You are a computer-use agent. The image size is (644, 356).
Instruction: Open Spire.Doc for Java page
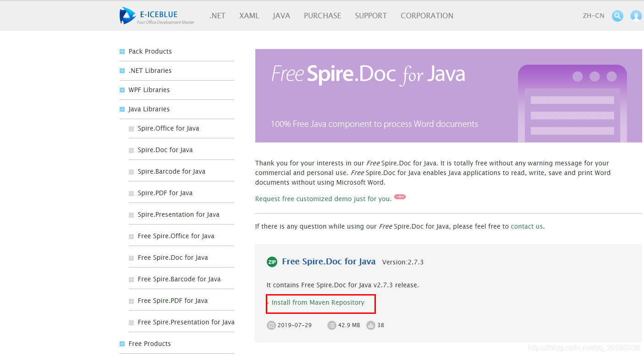click(x=165, y=150)
